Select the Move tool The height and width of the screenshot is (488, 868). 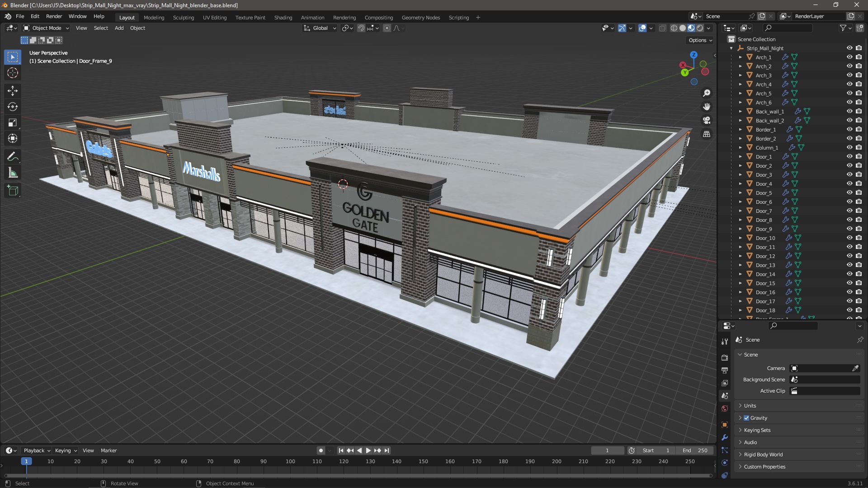tap(13, 91)
